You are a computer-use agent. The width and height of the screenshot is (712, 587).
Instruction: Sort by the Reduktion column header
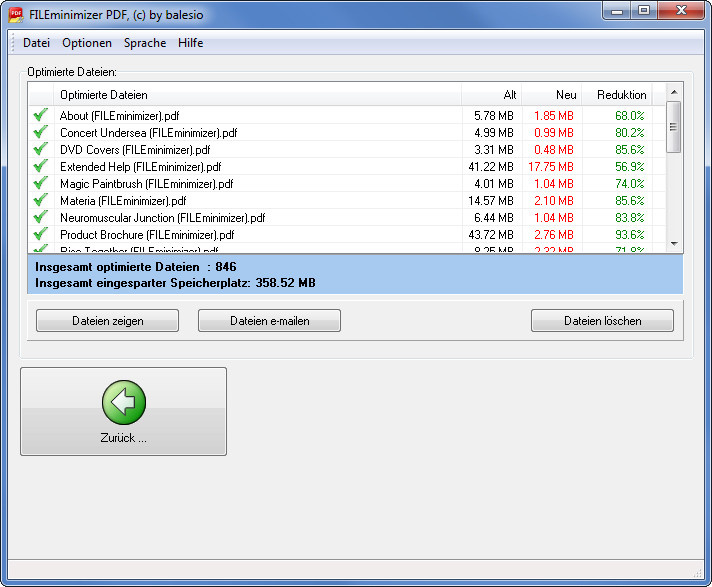pyautogui.click(x=617, y=95)
